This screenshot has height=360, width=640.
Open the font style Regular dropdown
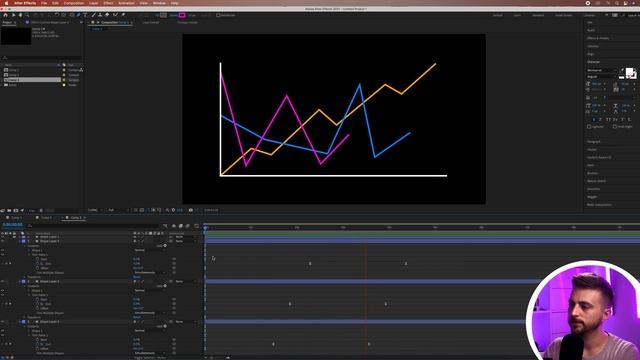pos(601,76)
